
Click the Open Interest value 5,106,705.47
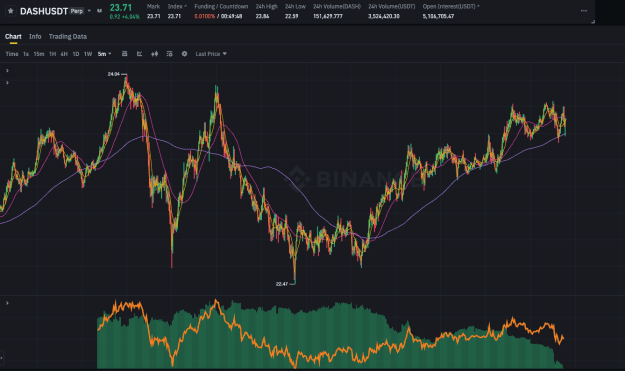point(438,16)
